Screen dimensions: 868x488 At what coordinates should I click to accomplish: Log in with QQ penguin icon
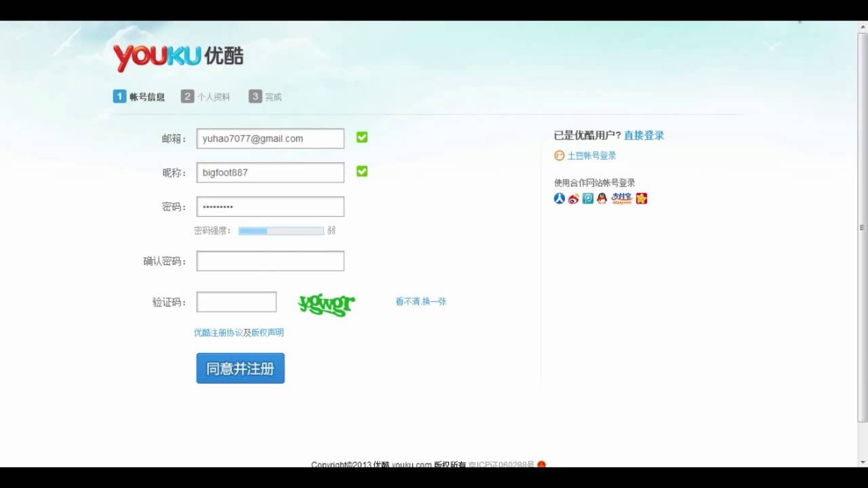coord(601,199)
